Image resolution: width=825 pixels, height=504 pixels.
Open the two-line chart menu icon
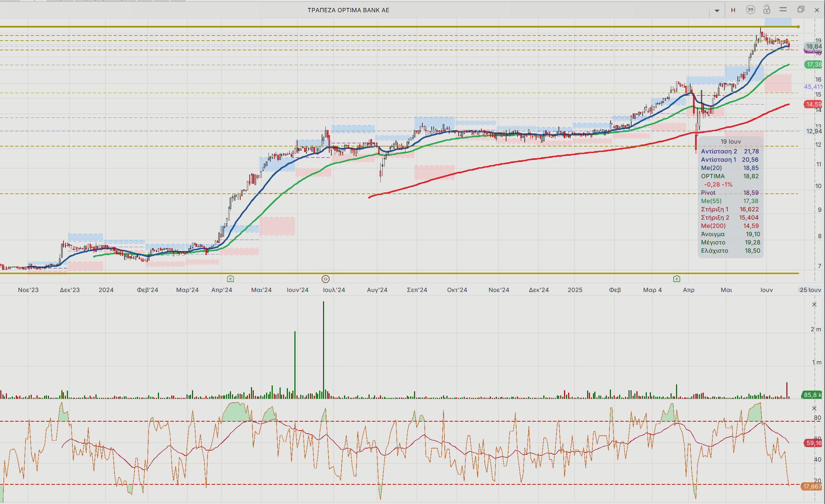tap(783, 10)
